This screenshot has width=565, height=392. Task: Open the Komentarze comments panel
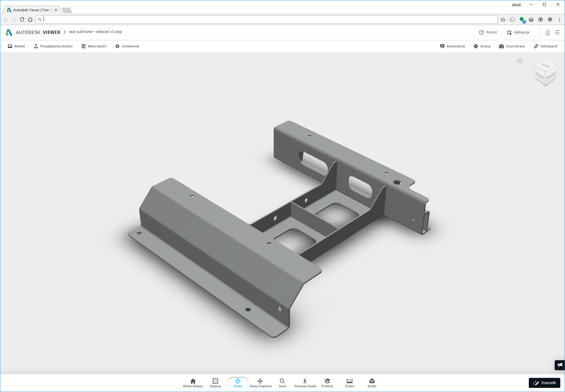(453, 46)
